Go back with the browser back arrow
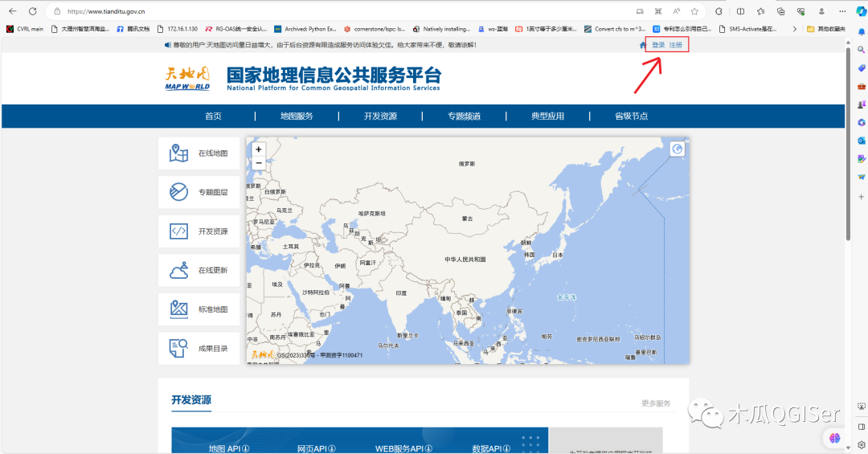868x454 pixels. pyautogui.click(x=12, y=11)
